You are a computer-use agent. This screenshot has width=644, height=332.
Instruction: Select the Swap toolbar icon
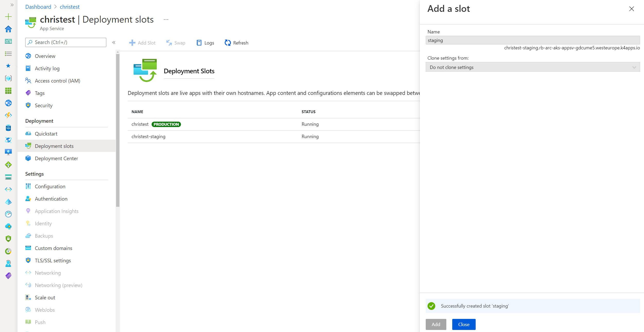(x=169, y=42)
